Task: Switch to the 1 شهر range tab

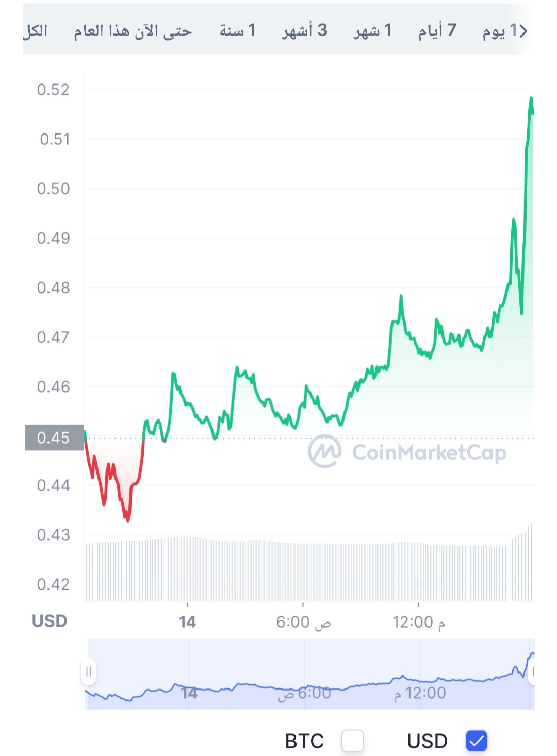Action: 372,31
